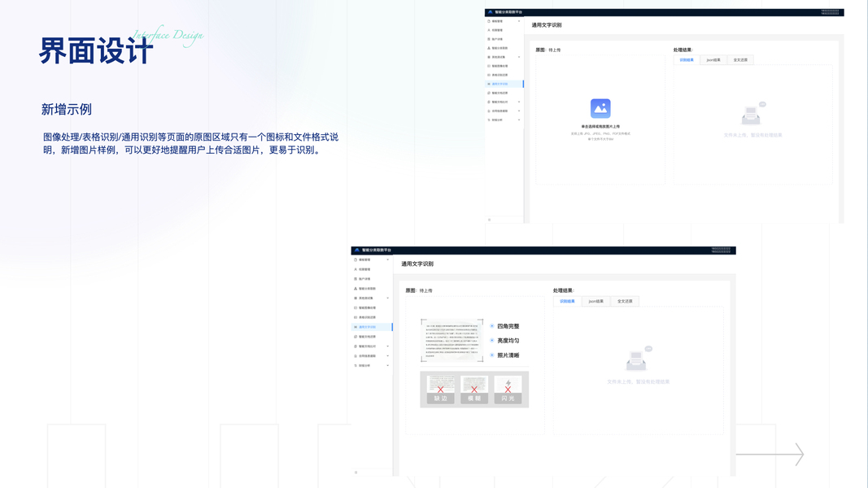
Task: Click 待上传 status text in upper mockup
Action: 555,50
